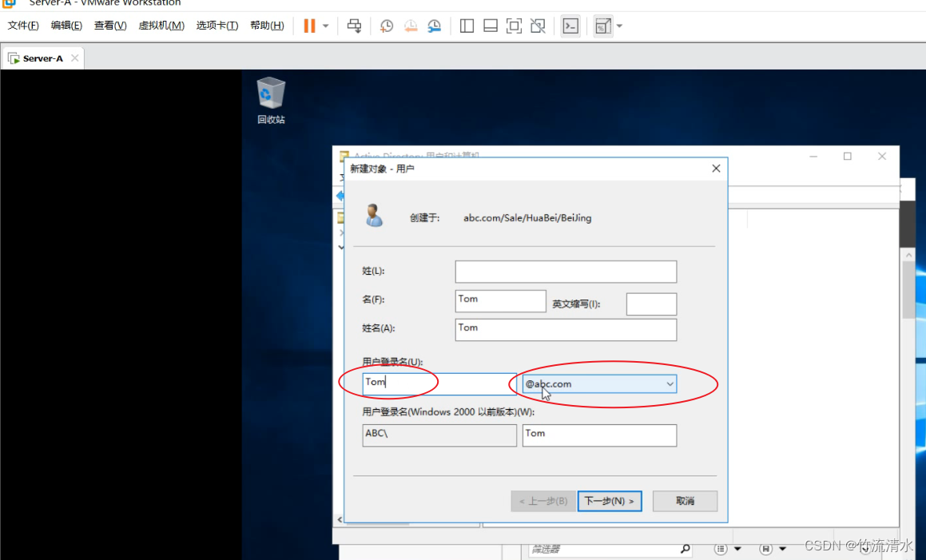Image resolution: width=926 pixels, height=560 pixels.
Task: Click the scroll-left arrow in AD tree pane
Action: [340, 519]
